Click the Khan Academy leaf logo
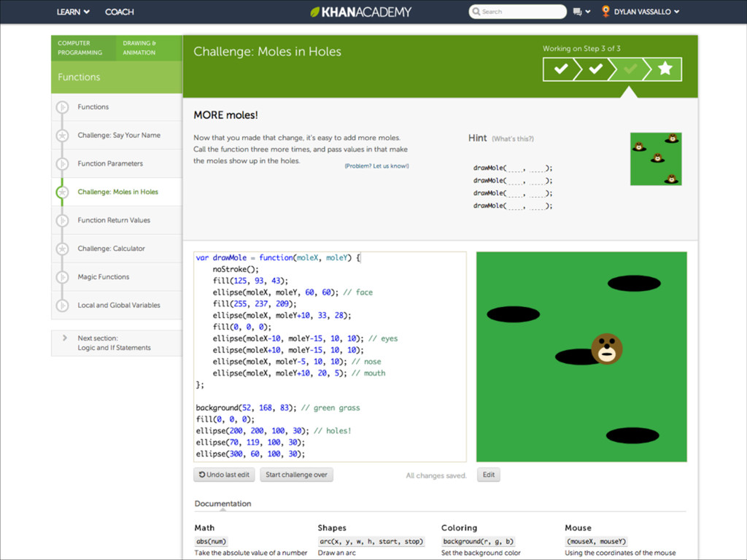The image size is (747, 560). click(315, 12)
